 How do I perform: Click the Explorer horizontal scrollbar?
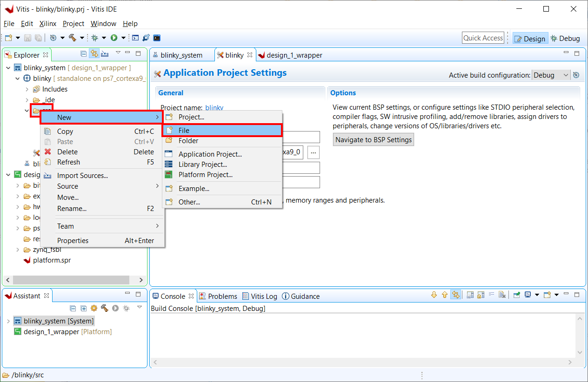tap(71, 280)
